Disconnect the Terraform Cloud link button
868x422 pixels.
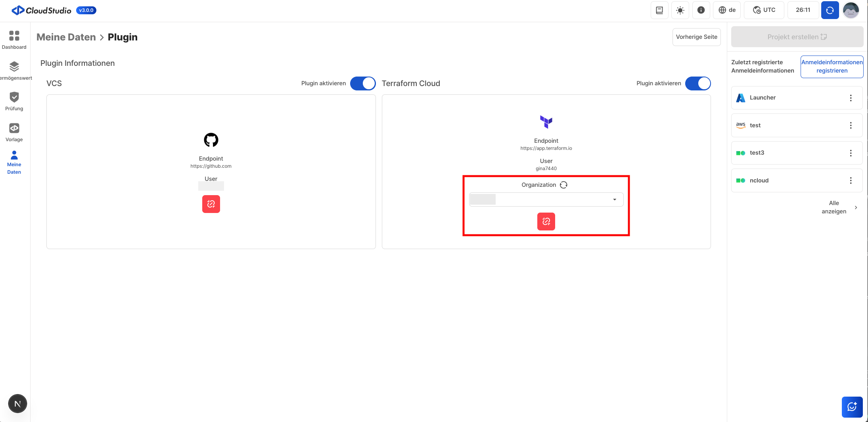[x=546, y=221]
